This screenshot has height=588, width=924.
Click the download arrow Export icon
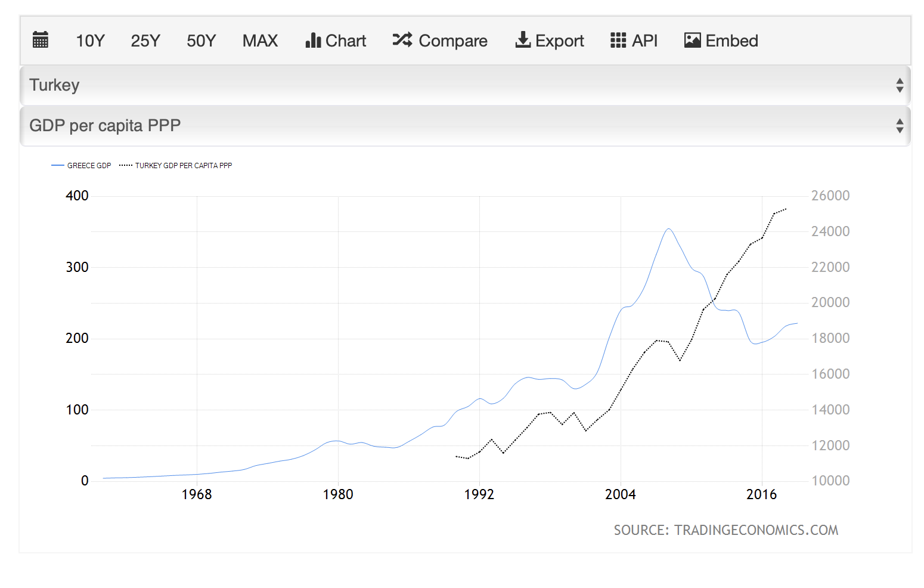pyautogui.click(x=523, y=40)
